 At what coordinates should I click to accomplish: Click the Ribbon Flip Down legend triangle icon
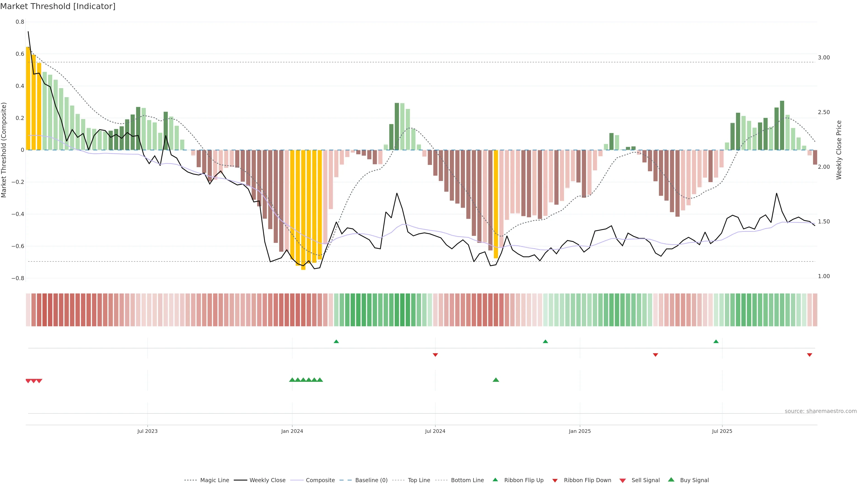point(555,480)
